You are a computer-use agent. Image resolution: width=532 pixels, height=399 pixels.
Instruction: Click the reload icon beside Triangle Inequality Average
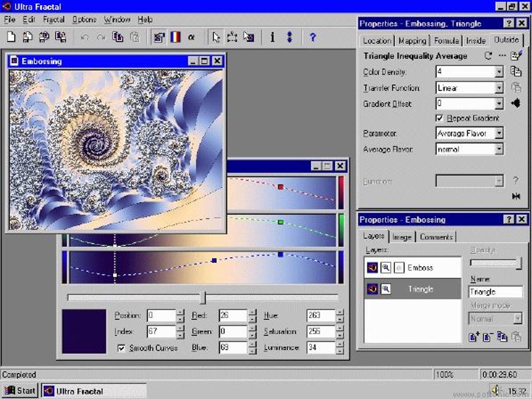coord(488,56)
